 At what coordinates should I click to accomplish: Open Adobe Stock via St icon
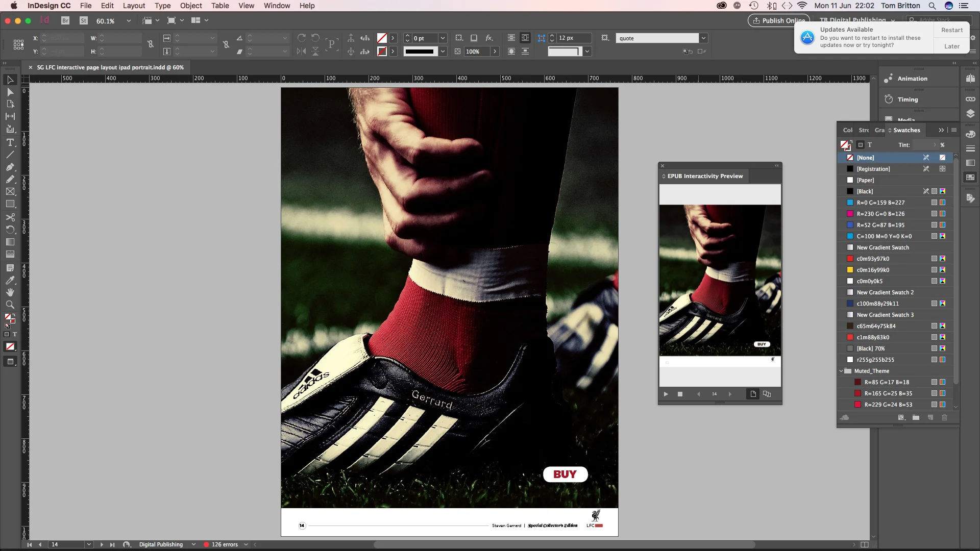[x=84, y=21]
